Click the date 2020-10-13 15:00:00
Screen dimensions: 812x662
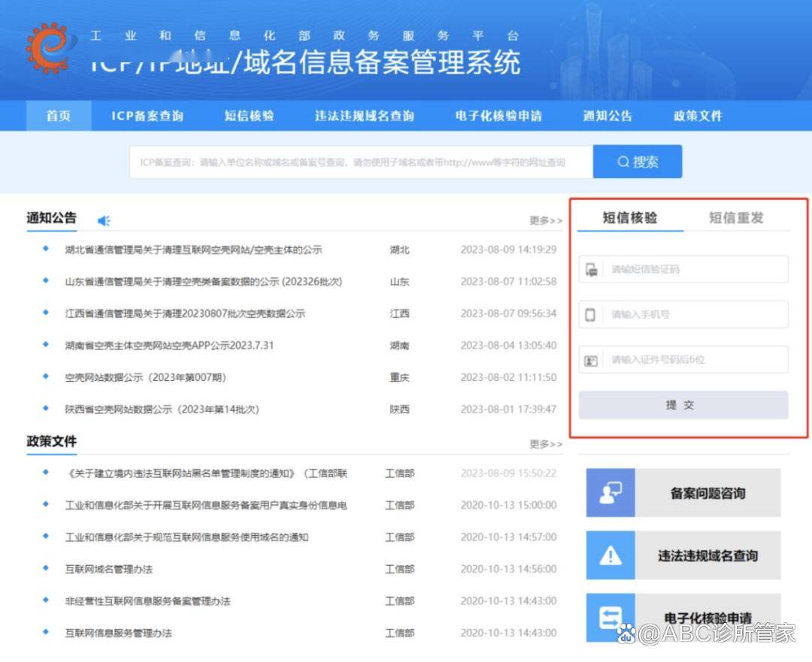point(508,505)
